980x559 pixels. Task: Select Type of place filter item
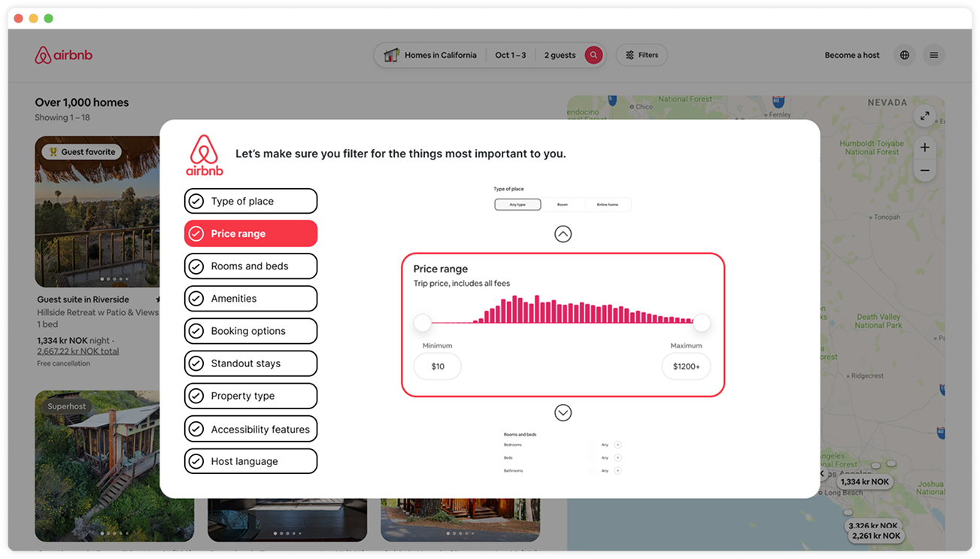coord(250,201)
